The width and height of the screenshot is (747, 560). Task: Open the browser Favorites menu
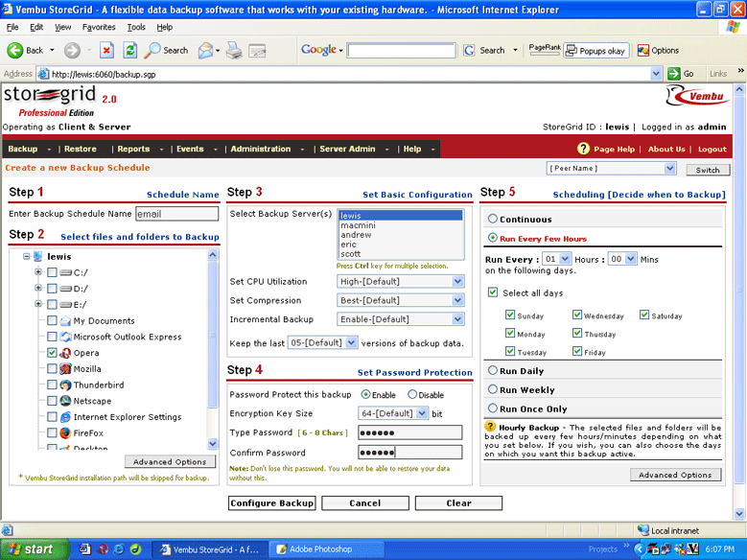pos(99,27)
